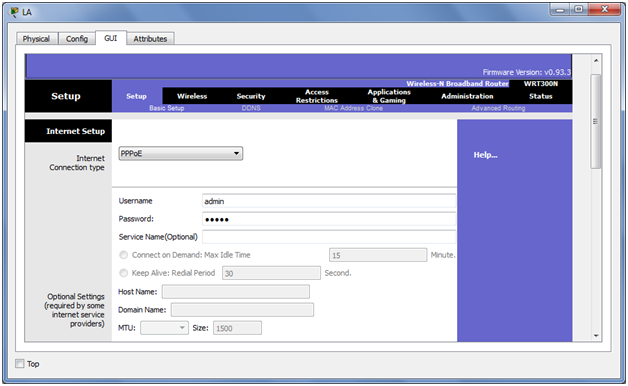Go to Access Restrictions menu
Viewport: 628px width, 386px height.
[317, 96]
